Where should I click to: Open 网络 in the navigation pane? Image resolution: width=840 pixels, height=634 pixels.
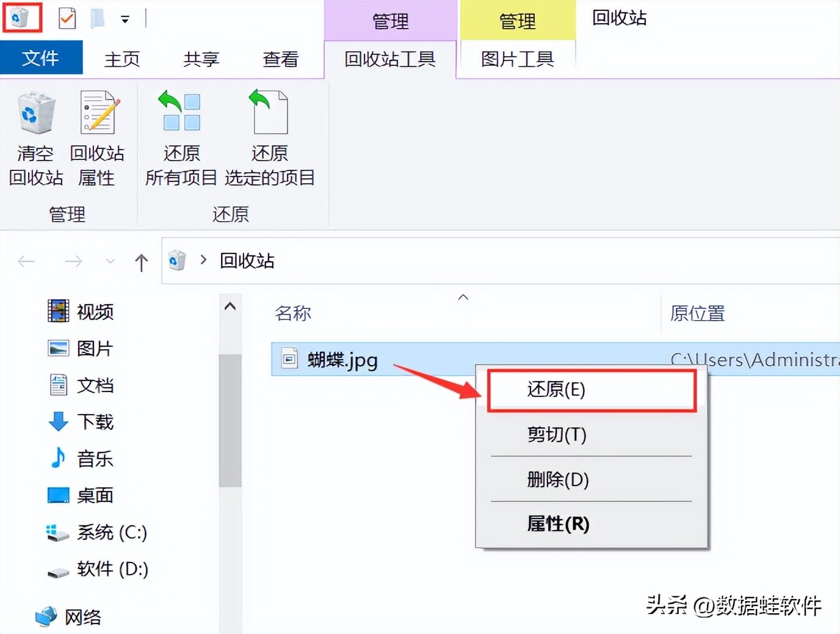point(68,617)
